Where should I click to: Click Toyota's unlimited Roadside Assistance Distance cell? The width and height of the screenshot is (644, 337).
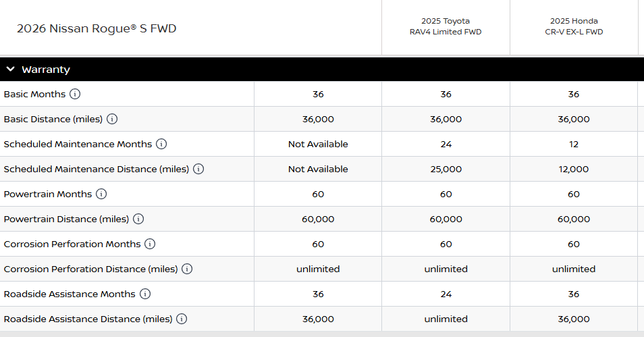(446, 319)
